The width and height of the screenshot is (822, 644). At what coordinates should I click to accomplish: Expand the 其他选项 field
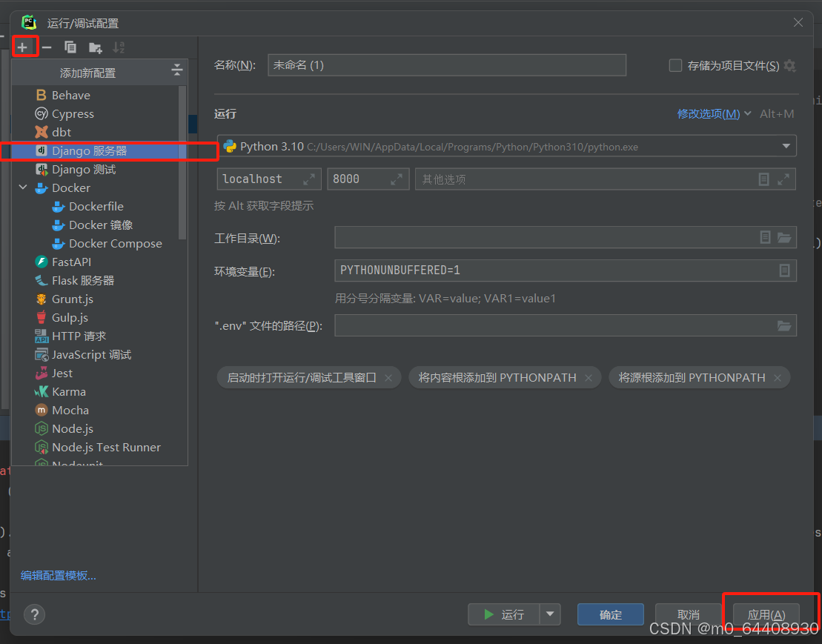(x=783, y=179)
